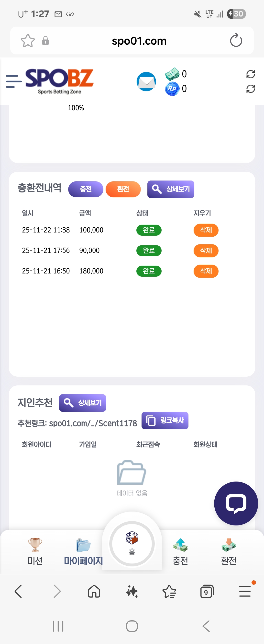The height and width of the screenshot is (644, 264).
Task: Open the live chat bubble
Action: pyautogui.click(x=236, y=503)
